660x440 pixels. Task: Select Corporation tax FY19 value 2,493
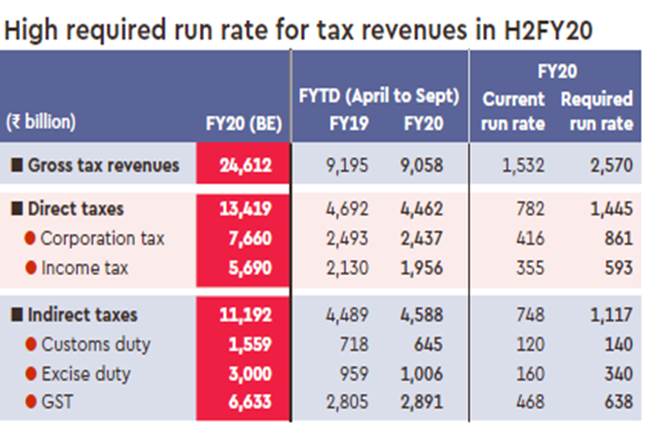tap(341, 239)
